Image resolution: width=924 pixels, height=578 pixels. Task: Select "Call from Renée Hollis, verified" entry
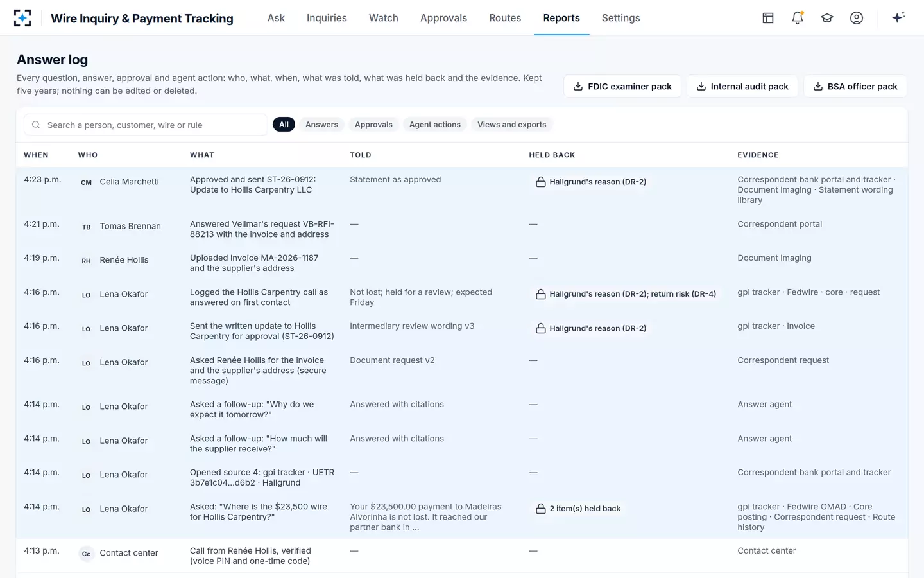click(x=250, y=556)
